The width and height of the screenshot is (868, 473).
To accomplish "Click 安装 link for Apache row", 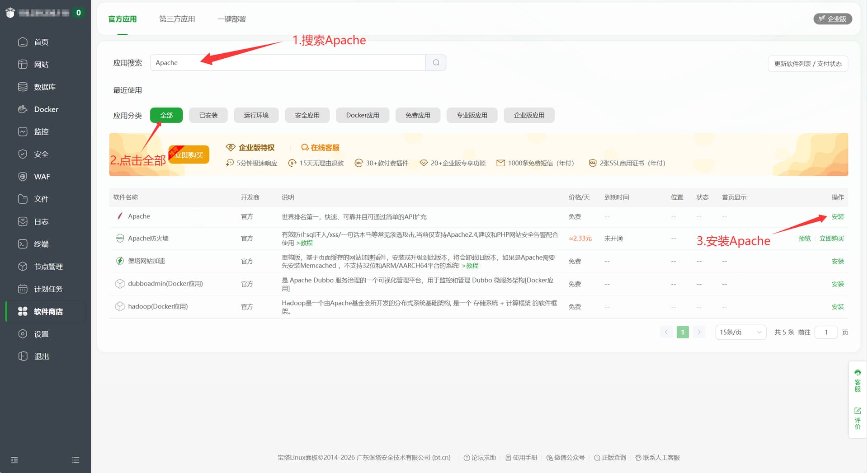I will (x=838, y=217).
